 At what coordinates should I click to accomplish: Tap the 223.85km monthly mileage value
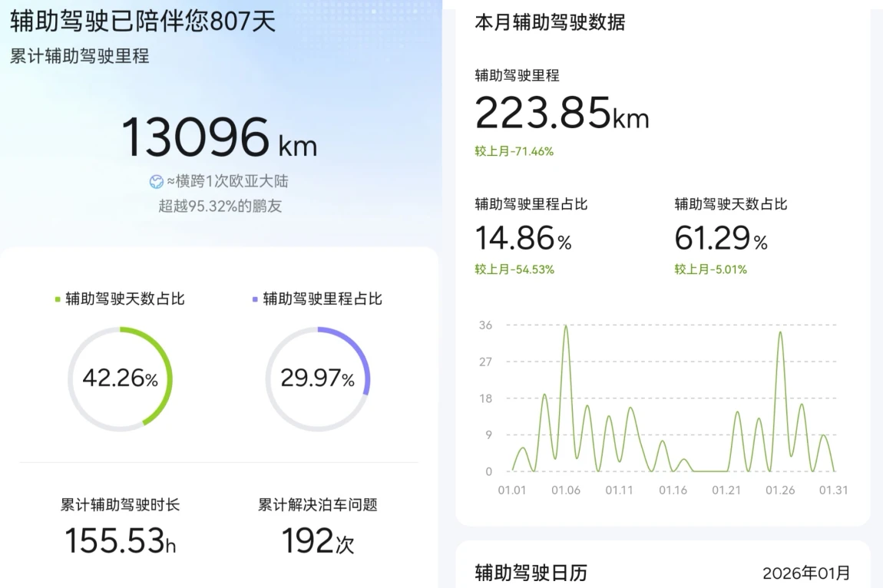[x=561, y=114]
